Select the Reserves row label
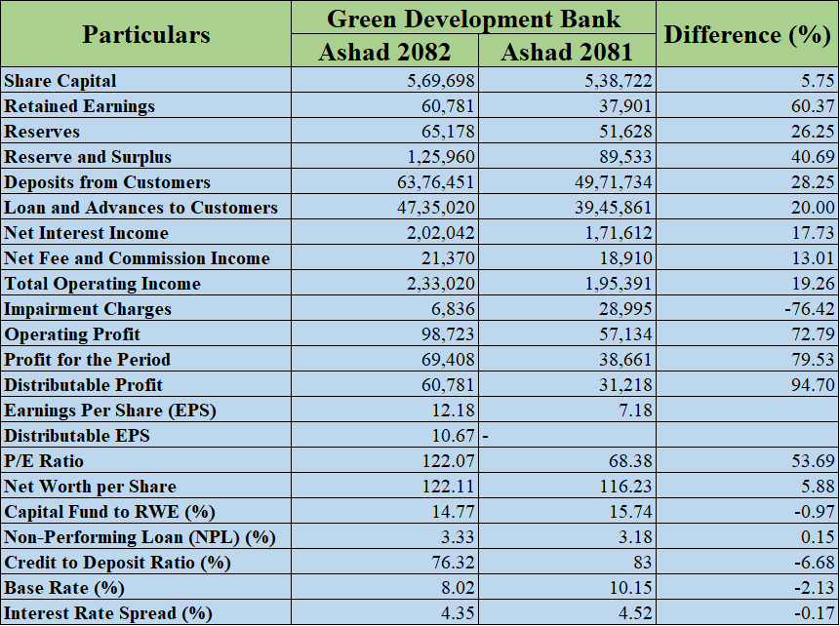Viewport: 840px width, 626px height. 42,132
